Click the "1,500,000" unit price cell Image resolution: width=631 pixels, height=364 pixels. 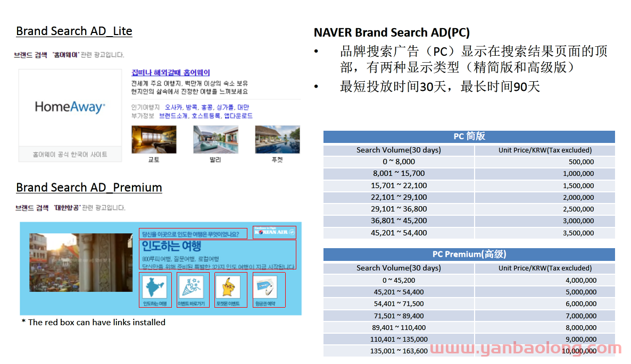(x=545, y=185)
